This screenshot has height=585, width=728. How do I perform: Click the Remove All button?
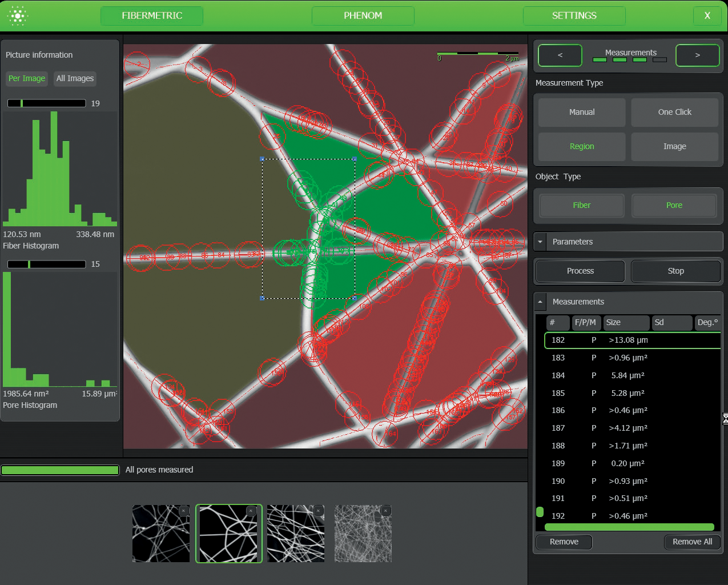click(692, 542)
